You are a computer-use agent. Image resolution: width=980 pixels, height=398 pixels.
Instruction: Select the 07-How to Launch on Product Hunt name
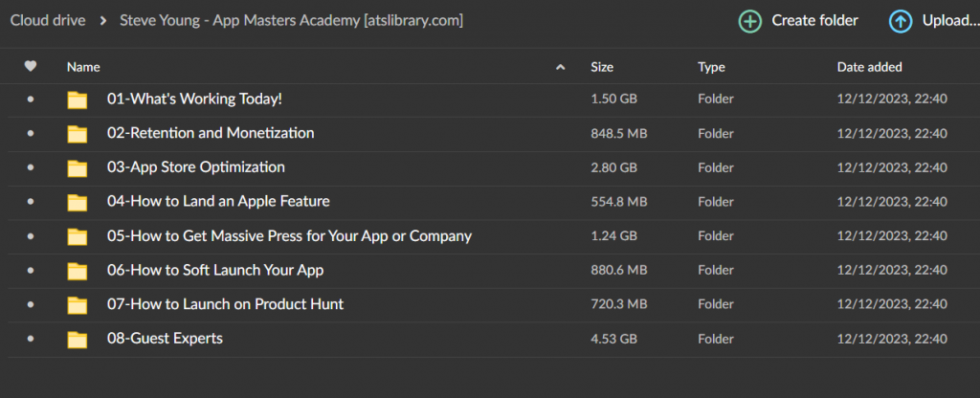tap(225, 304)
